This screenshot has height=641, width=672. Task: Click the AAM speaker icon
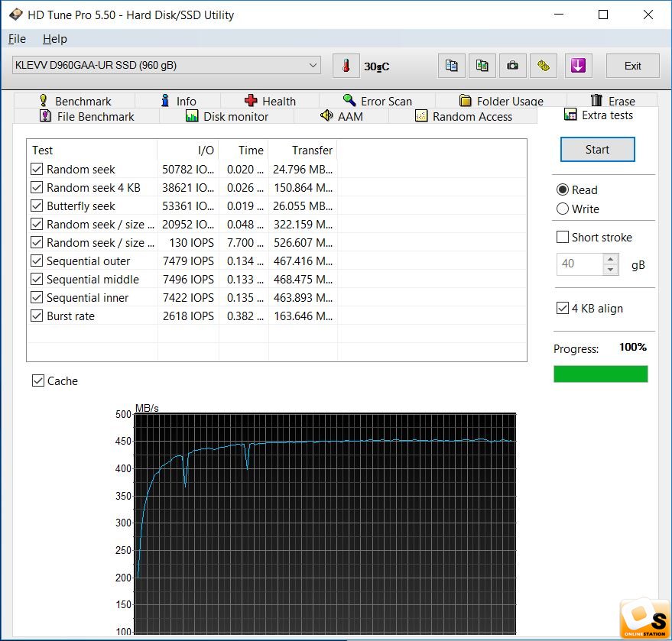326,115
